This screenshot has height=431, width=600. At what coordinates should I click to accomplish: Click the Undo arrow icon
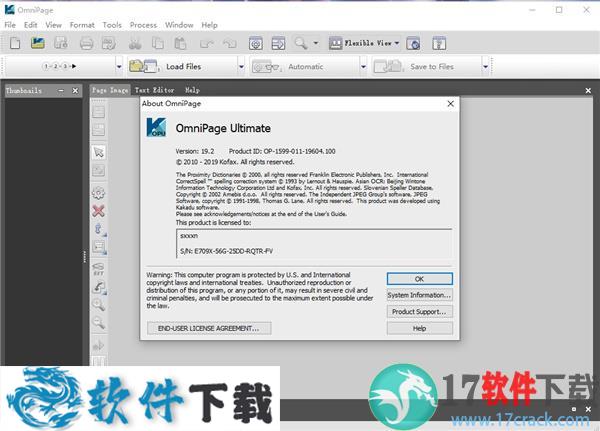point(207,44)
